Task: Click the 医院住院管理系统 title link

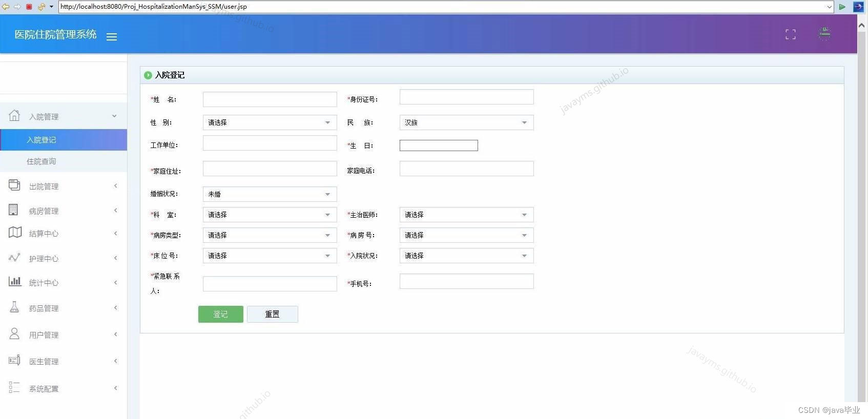Action: point(55,34)
